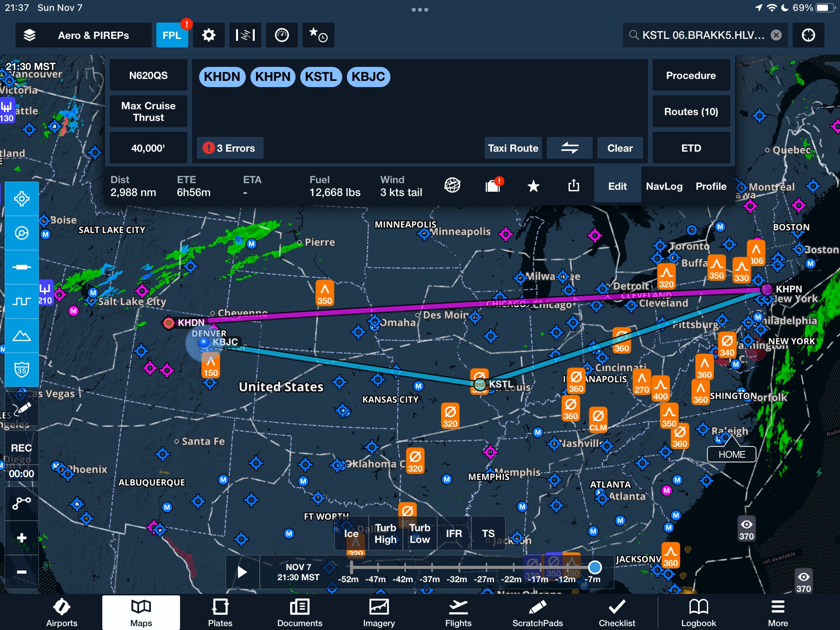
Task: Expand Routes dropdown showing 10 routes
Action: coord(691,111)
